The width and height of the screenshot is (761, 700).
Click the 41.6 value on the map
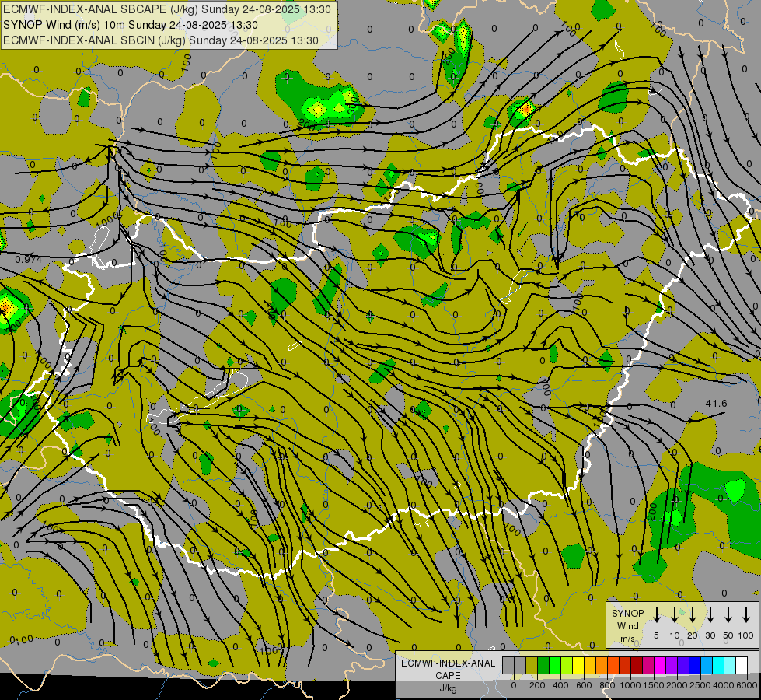coord(717,403)
